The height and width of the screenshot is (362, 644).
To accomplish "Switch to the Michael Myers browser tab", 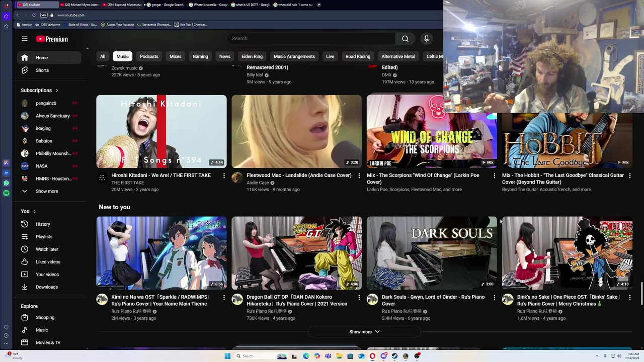I will click(80, 5).
